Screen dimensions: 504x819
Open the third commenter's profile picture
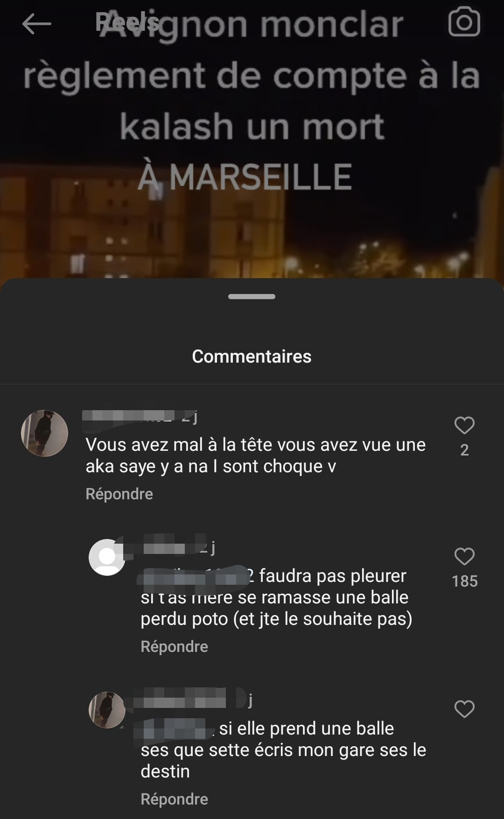[107, 710]
